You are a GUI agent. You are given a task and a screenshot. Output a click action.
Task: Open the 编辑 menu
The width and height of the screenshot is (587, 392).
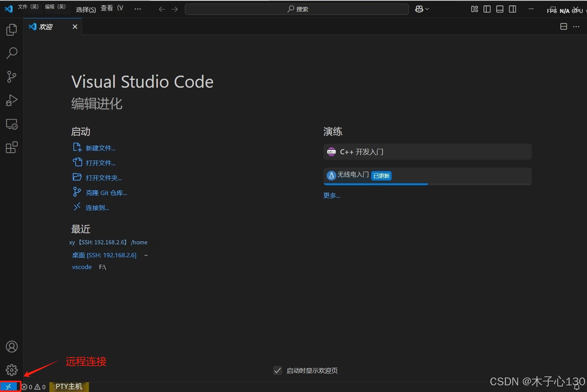pyautogui.click(x=55, y=7)
